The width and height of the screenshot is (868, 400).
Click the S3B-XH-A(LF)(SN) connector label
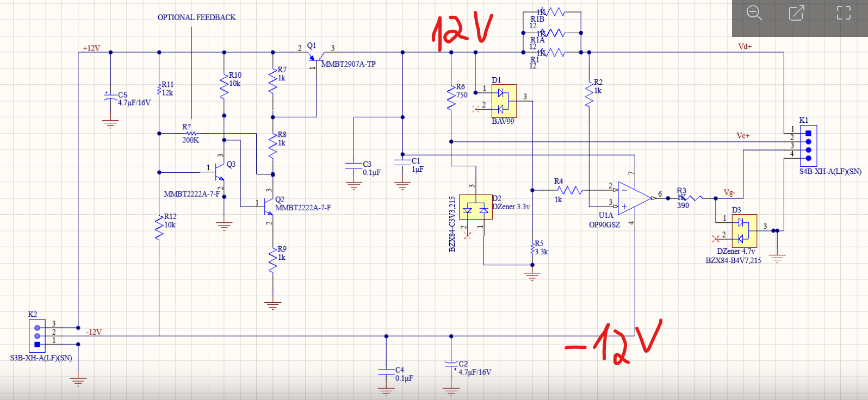click(41, 358)
